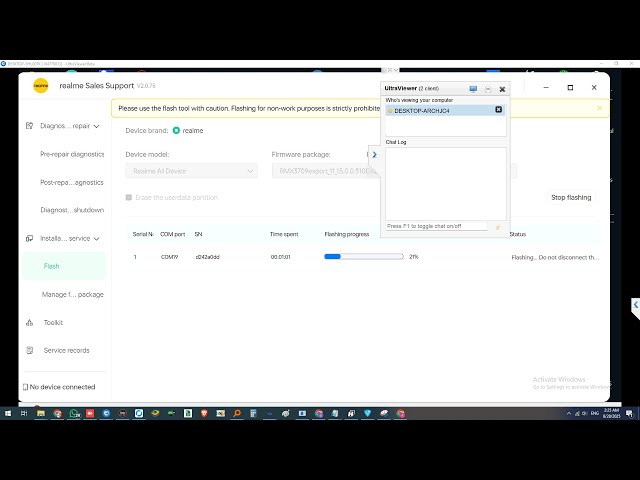
Task: Click the attachment icon beside chat input
Action: pos(498,227)
